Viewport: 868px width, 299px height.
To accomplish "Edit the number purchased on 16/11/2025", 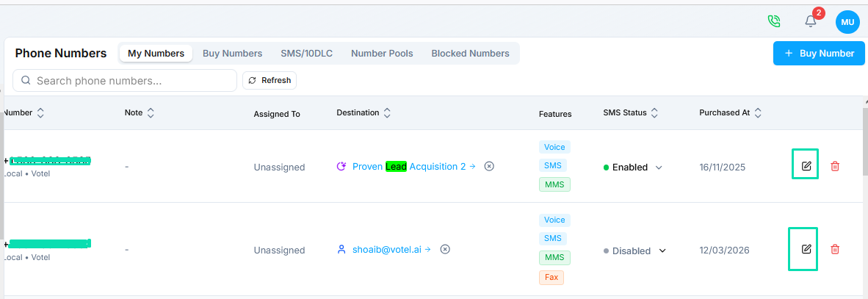I will 806,166.
